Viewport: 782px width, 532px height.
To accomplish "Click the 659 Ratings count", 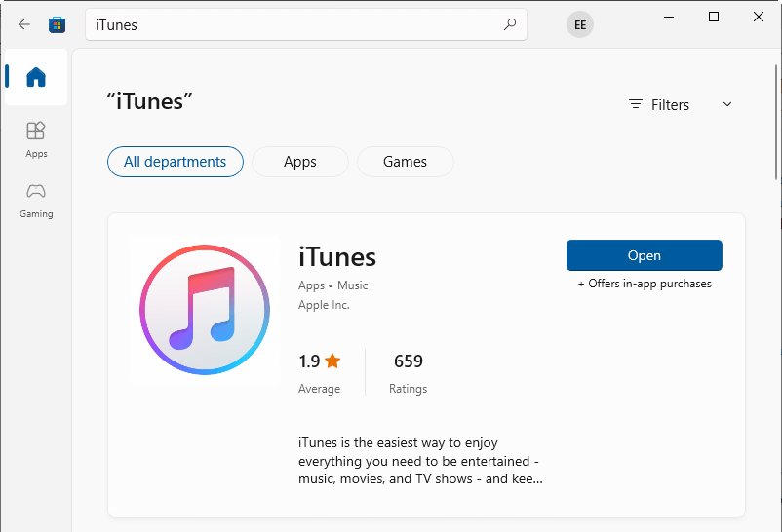I will pyautogui.click(x=409, y=361).
